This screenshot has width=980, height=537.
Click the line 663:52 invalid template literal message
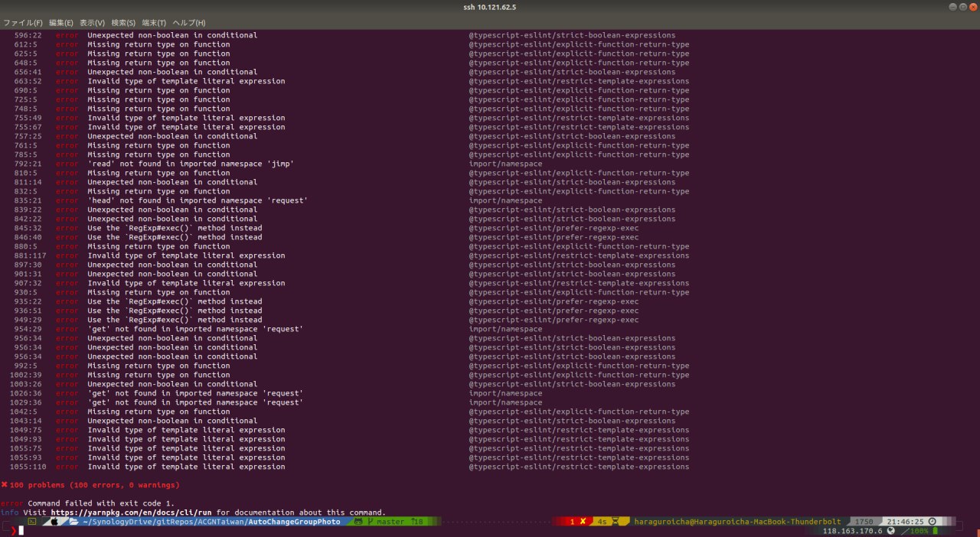click(x=186, y=81)
